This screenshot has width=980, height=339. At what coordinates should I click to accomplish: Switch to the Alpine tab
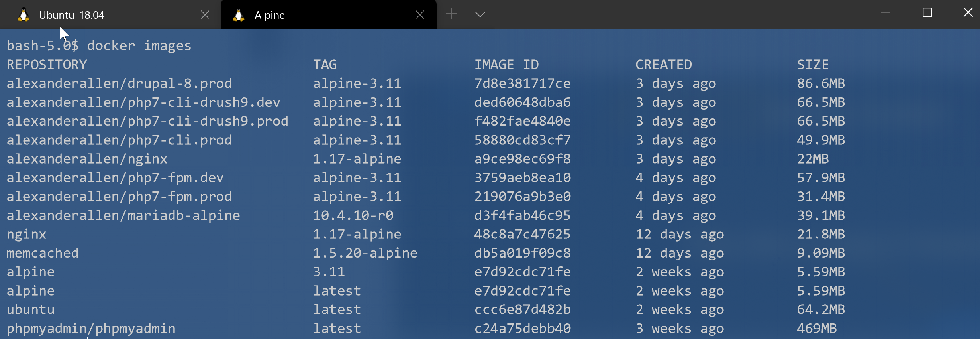click(269, 15)
